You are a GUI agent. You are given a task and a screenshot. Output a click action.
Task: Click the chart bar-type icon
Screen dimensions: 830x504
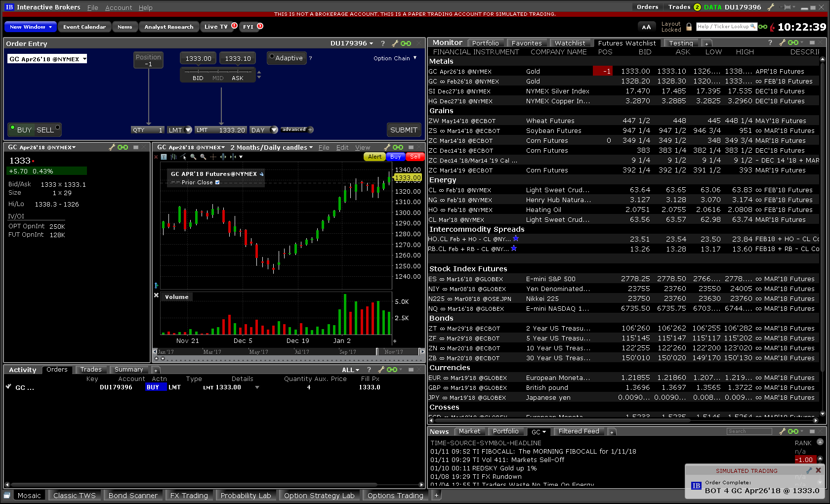pyautogui.click(x=173, y=157)
